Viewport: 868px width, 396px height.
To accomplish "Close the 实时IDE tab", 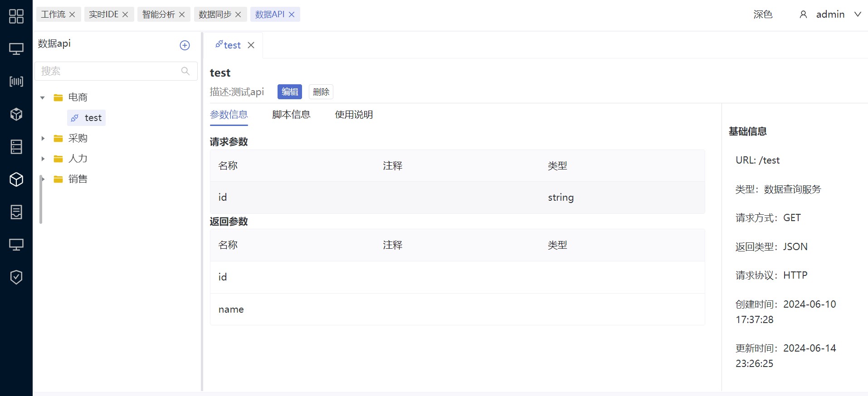I will (125, 14).
